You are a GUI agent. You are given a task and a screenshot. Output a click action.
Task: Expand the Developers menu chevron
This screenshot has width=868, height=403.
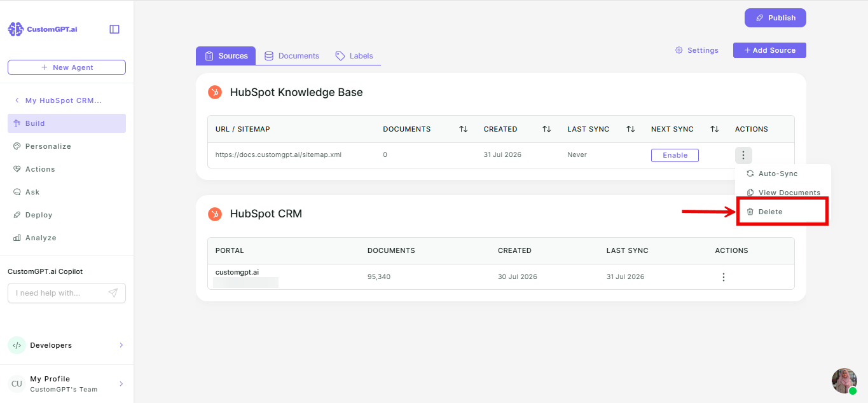[x=121, y=345]
